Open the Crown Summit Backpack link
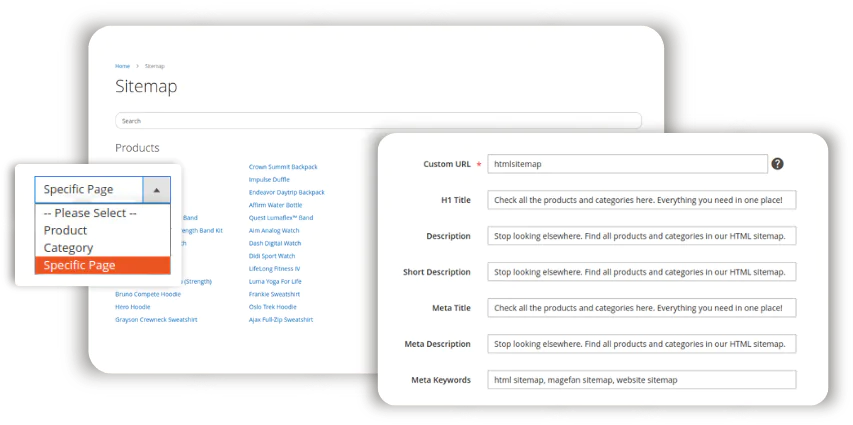 coord(283,167)
